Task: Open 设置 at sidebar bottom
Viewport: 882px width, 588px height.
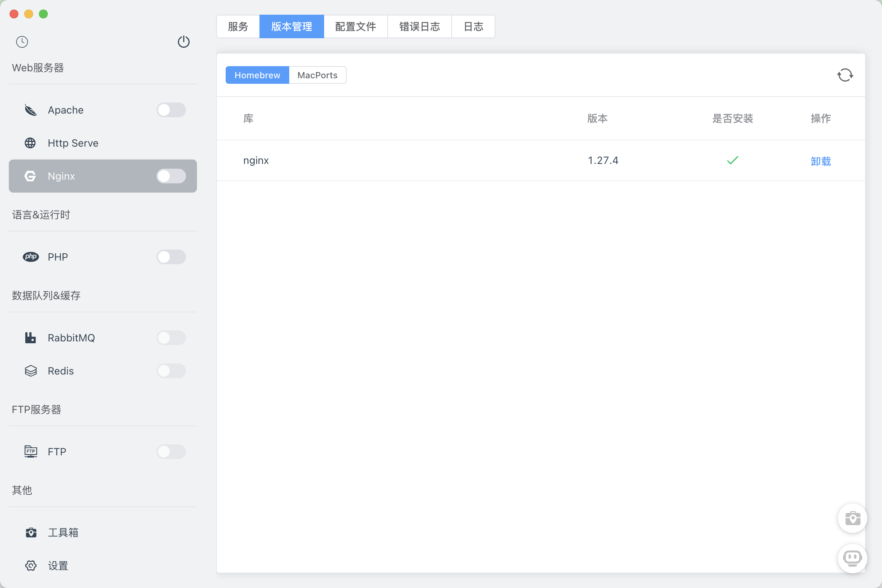Action: pyautogui.click(x=58, y=566)
